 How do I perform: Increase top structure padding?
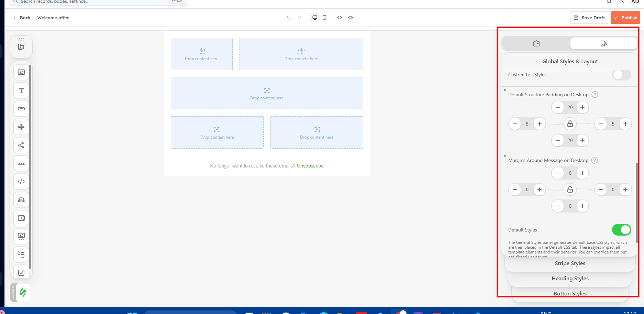pyautogui.click(x=582, y=107)
